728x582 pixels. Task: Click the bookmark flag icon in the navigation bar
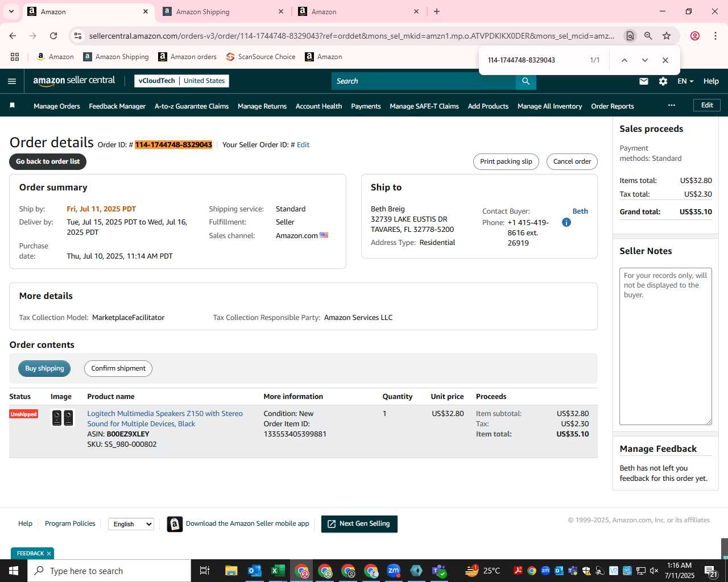pos(13,106)
